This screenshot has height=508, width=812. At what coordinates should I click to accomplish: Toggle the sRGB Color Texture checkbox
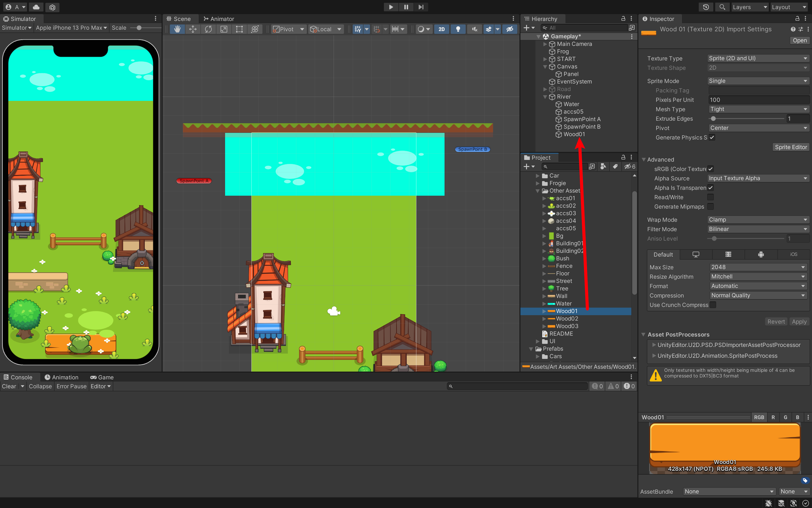(710, 169)
